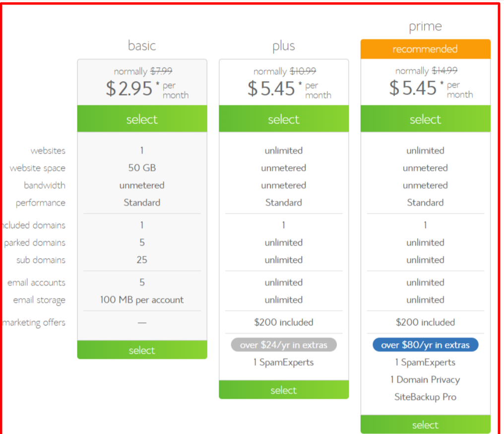Click '1 SpamExperts' in the plus plan
This screenshot has width=504, height=434.
coord(284,362)
